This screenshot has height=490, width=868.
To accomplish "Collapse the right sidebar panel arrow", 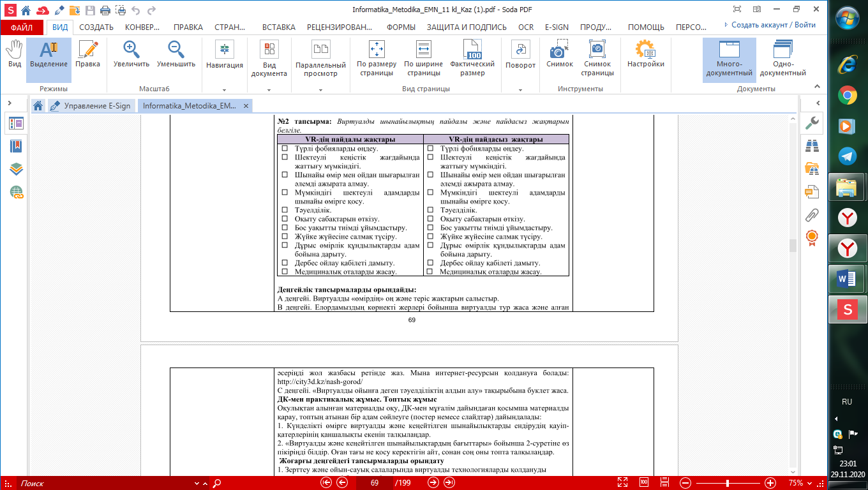I will (818, 103).
